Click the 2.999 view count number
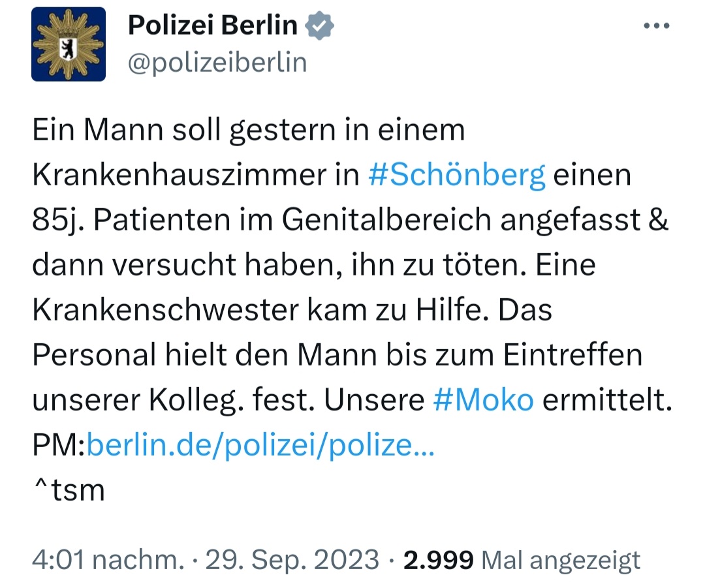 coord(438,560)
